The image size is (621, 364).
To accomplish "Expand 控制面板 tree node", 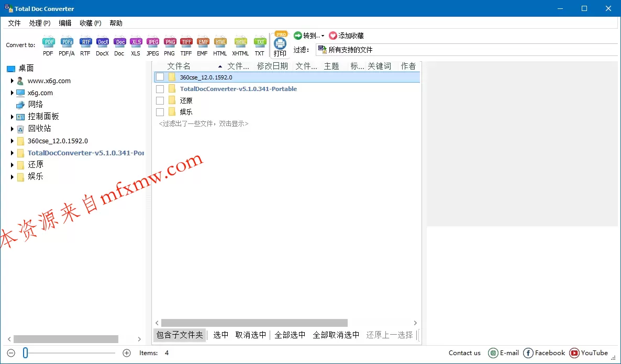I will coord(12,117).
